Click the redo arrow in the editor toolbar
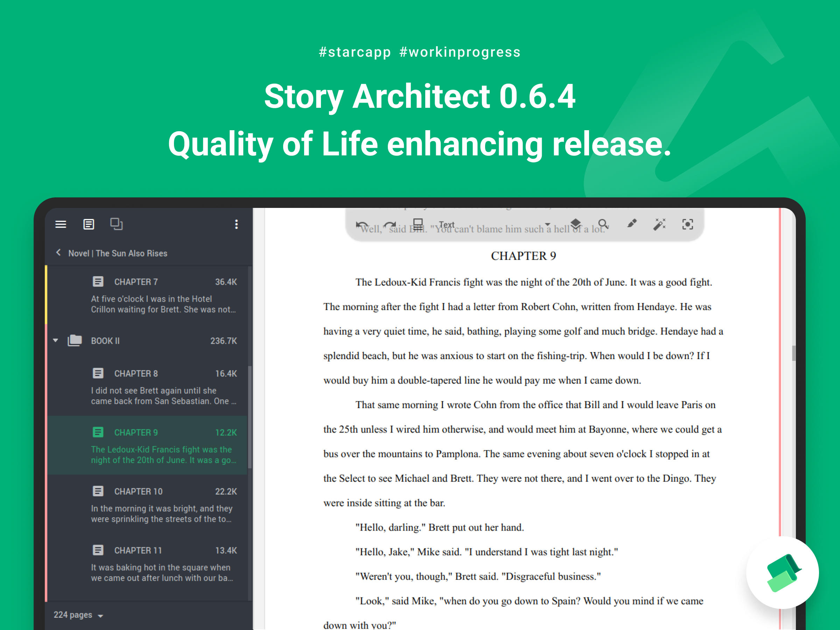Screen dimensions: 840x630 (x=390, y=224)
